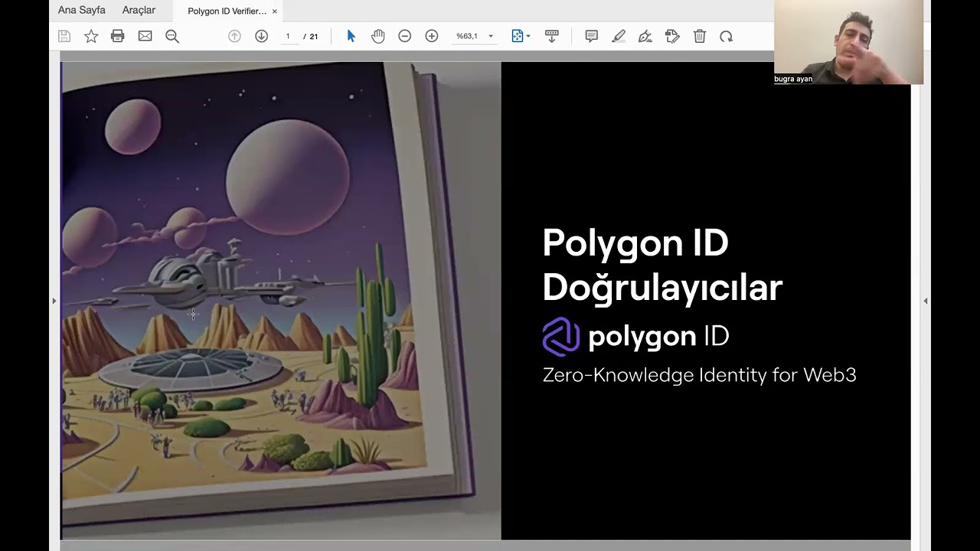Click the polygon ID logo

pos(635,337)
